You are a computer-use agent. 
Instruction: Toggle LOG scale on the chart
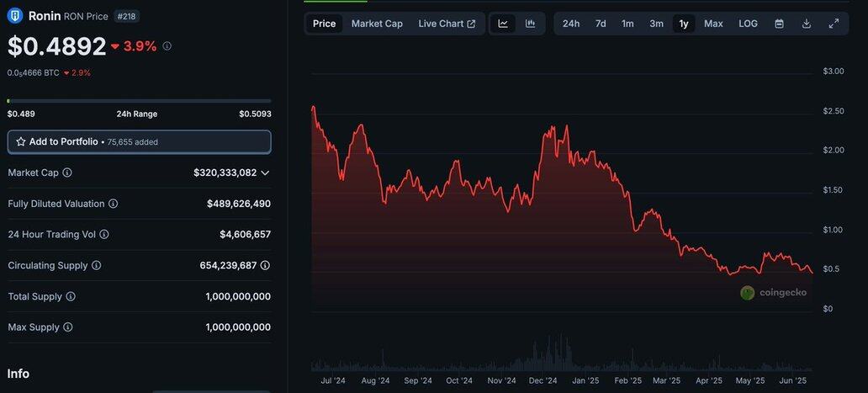(x=749, y=24)
